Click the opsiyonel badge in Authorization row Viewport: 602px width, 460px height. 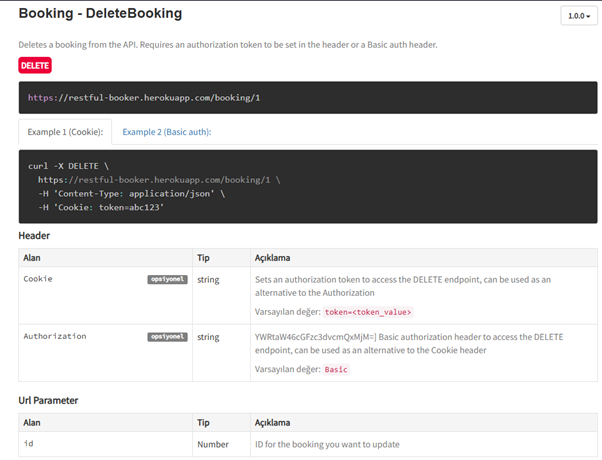tap(167, 337)
